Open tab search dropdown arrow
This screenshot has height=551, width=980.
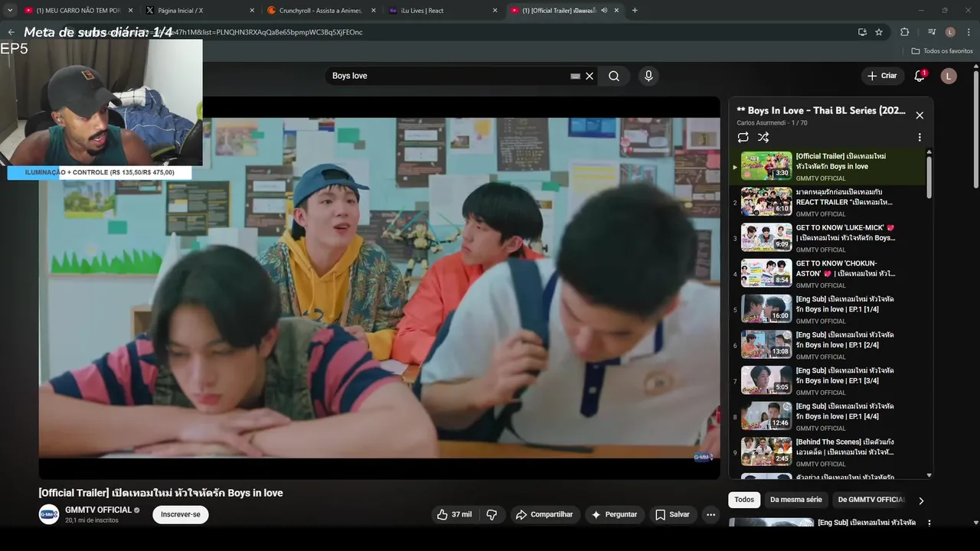pyautogui.click(x=10, y=11)
